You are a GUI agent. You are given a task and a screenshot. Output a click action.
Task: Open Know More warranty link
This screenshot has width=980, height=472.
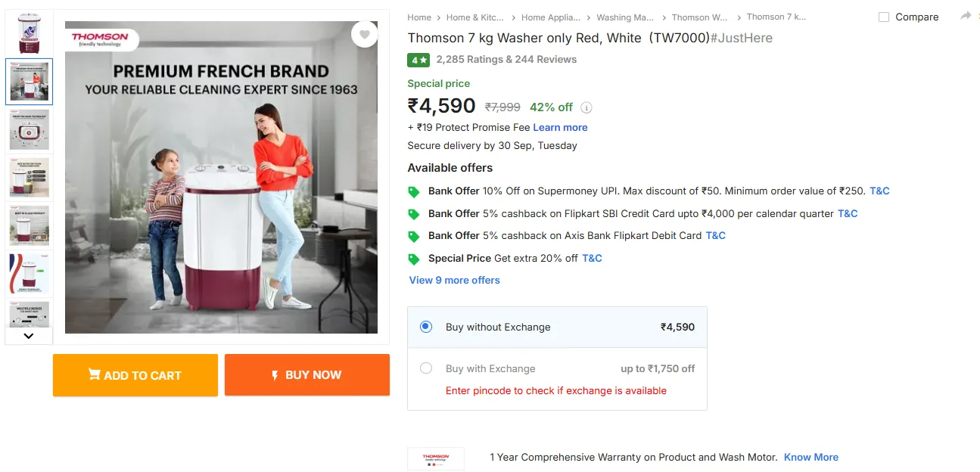coord(810,457)
